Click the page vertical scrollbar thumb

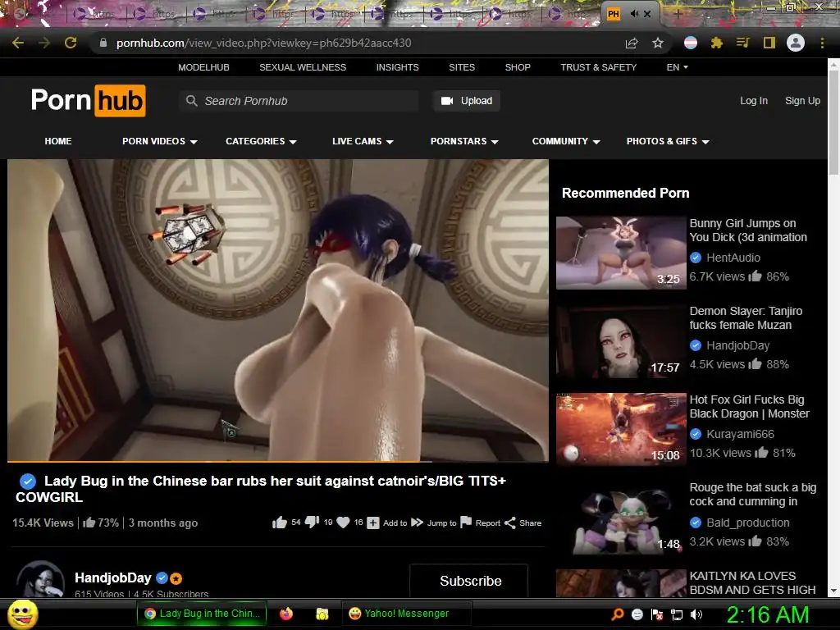click(833, 122)
